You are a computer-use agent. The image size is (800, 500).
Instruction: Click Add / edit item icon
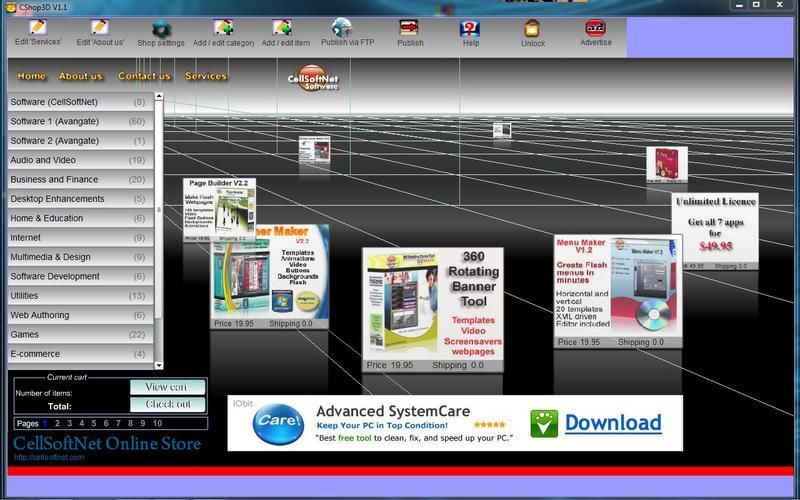pos(282,28)
